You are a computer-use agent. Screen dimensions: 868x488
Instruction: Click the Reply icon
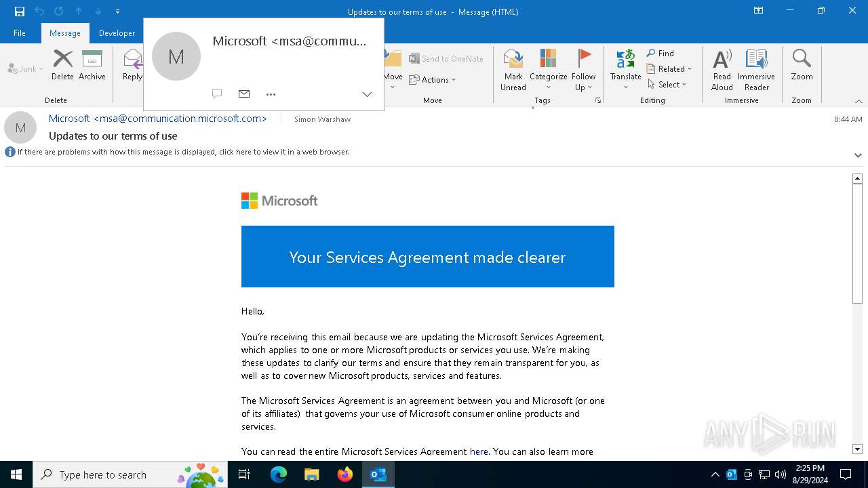tap(132, 65)
